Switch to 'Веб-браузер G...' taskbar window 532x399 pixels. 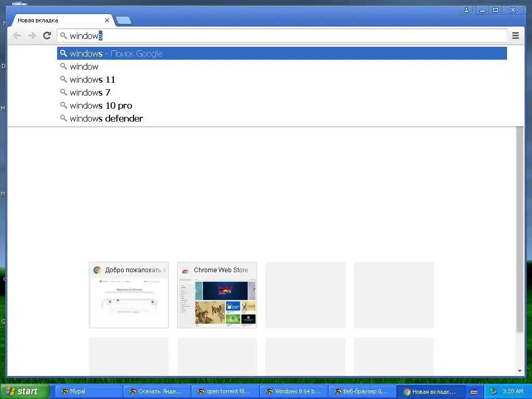coord(362,391)
